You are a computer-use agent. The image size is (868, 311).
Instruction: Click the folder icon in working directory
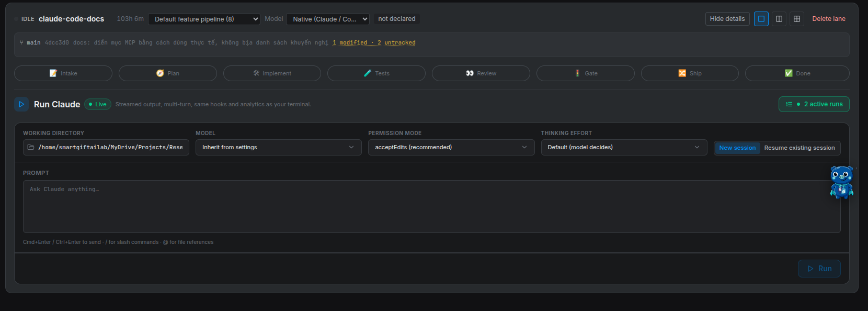31,147
